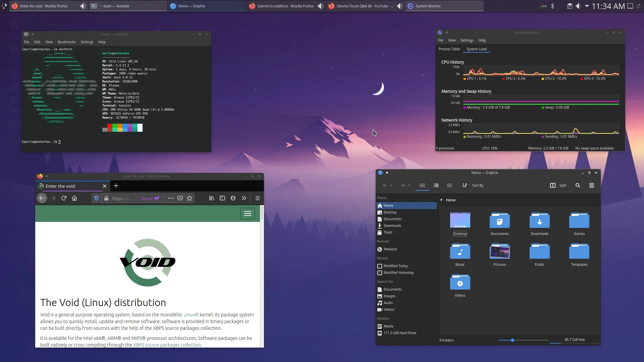Adjust Dolphin icon zoom slider
Image resolution: width=644 pixels, height=362 pixels.
coord(512,340)
